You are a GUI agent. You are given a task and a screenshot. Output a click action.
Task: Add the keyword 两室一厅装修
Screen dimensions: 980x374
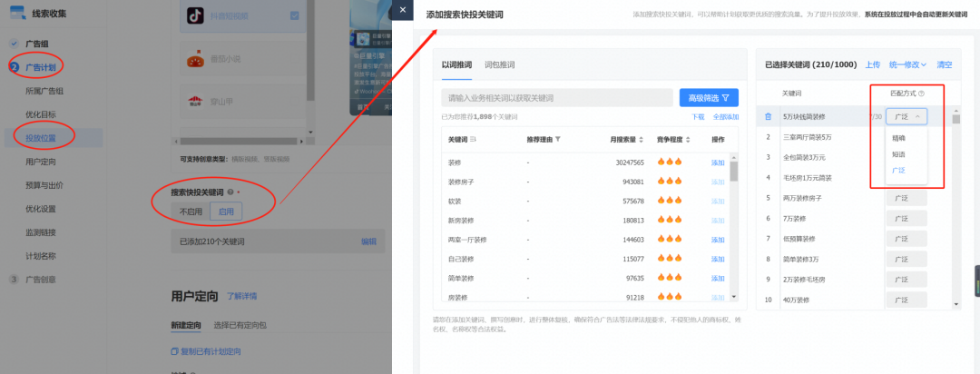718,240
